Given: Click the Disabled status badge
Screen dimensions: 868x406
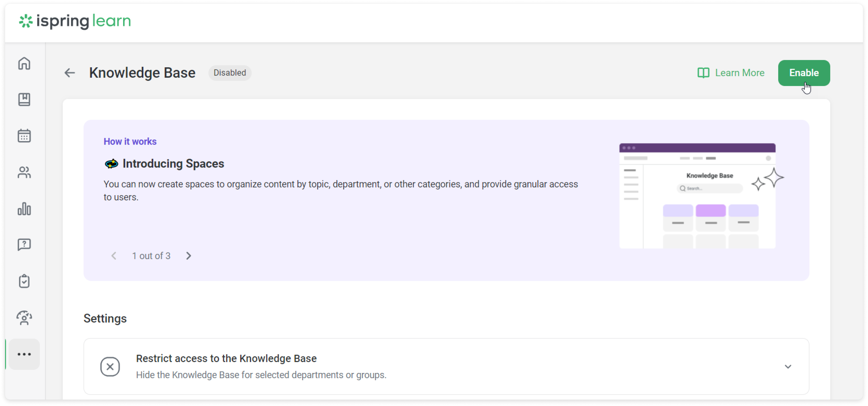Looking at the screenshot, I should click(229, 73).
